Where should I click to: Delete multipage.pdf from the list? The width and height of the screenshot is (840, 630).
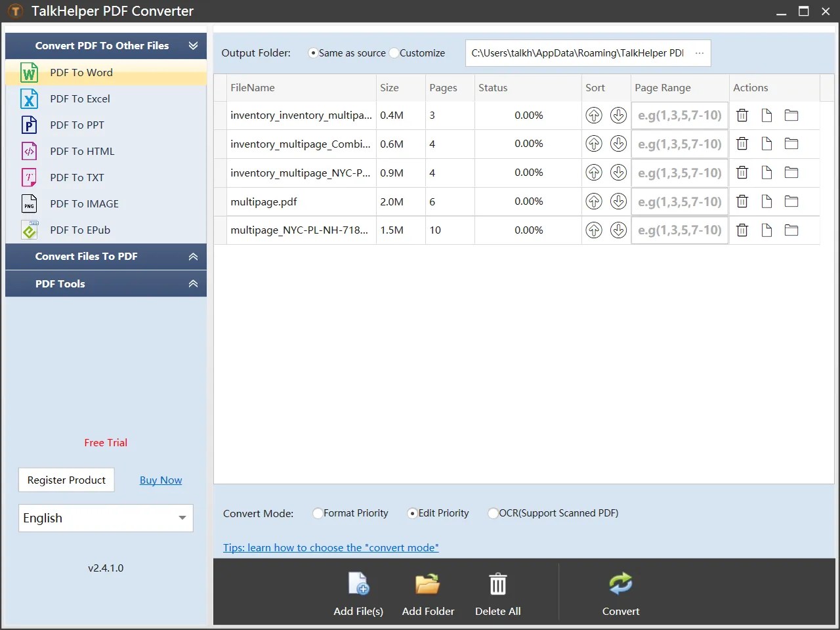(x=742, y=201)
